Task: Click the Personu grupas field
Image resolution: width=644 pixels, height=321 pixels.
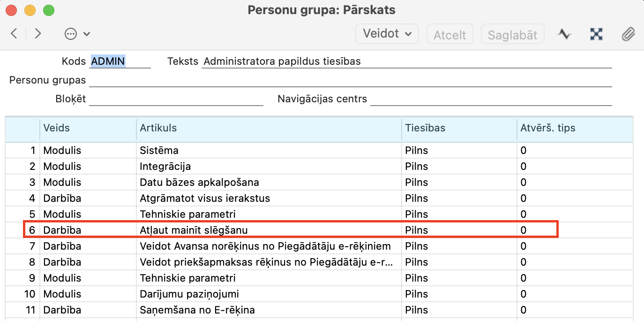Action: pos(350,80)
